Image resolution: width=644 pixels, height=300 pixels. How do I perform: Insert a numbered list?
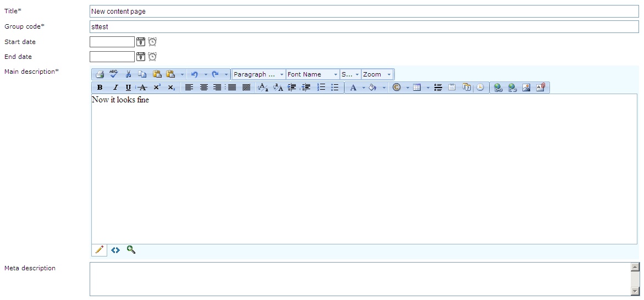(321, 87)
